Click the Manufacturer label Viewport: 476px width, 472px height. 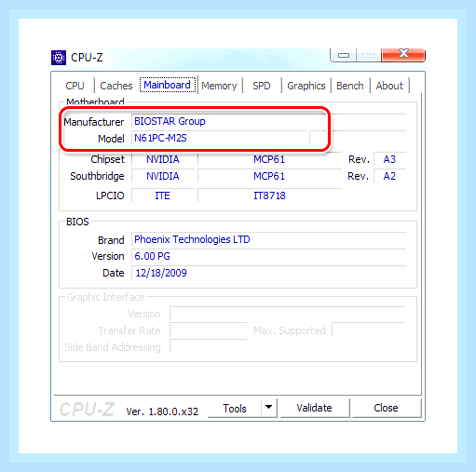click(94, 122)
